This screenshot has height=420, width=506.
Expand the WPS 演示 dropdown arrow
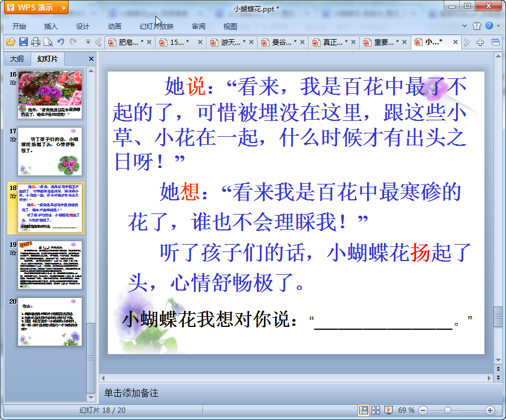pyautogui.click(x=64, y=8)
